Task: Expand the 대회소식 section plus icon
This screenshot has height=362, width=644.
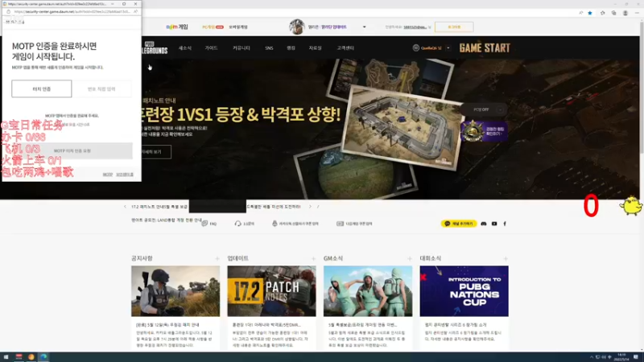Action: [506, 258]
